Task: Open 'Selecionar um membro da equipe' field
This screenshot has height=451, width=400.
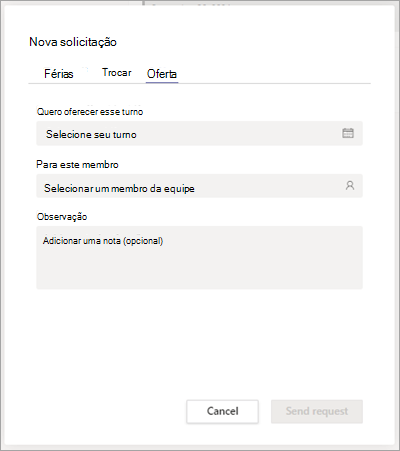Action: (x=199, y=186)
